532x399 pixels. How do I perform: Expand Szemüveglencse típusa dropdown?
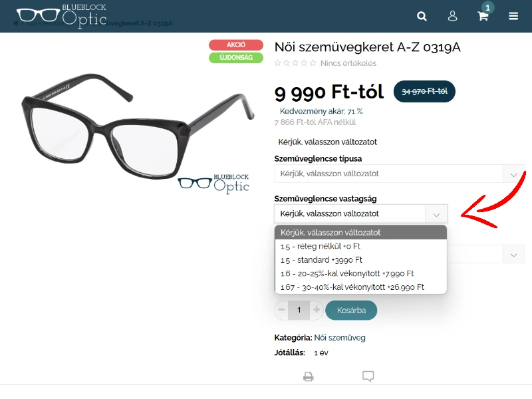(x=400, y=174)
